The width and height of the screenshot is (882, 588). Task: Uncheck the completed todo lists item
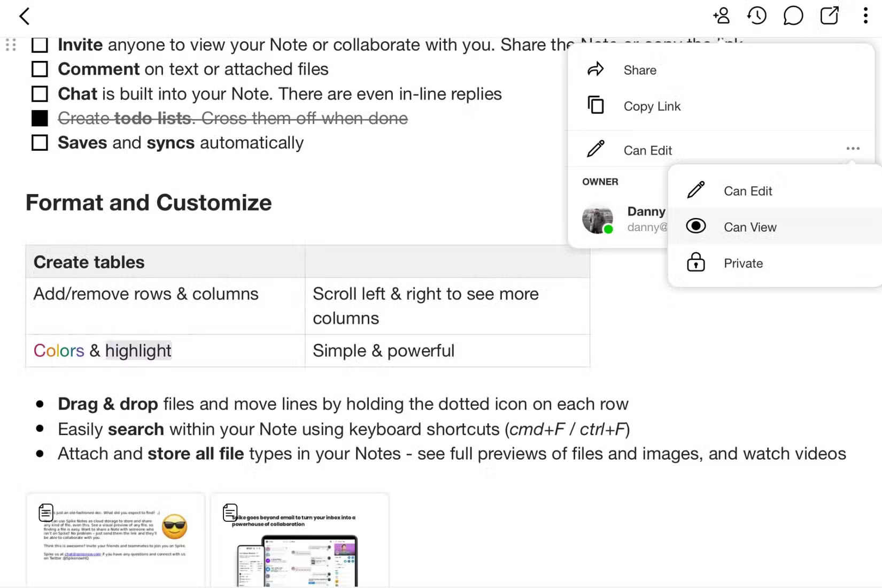click(x=40, y=118)
